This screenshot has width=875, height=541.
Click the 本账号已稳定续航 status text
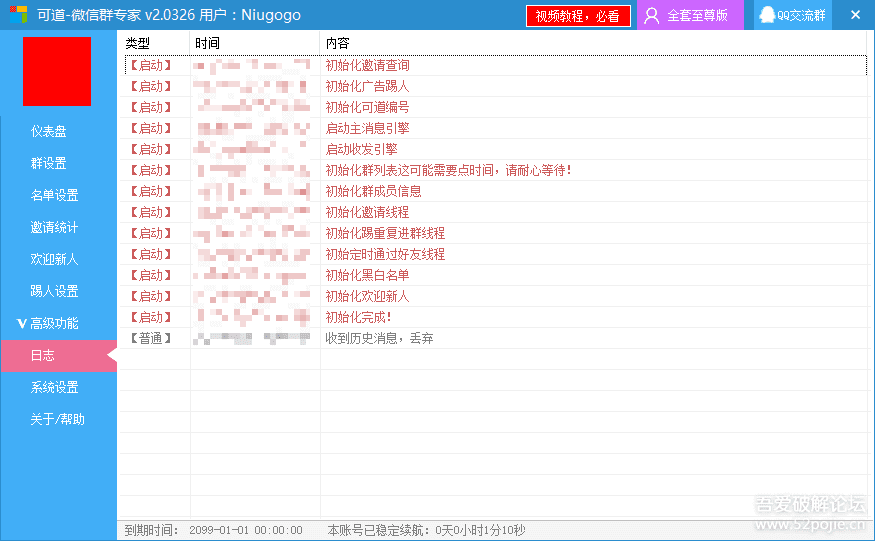tap(426, 530)
